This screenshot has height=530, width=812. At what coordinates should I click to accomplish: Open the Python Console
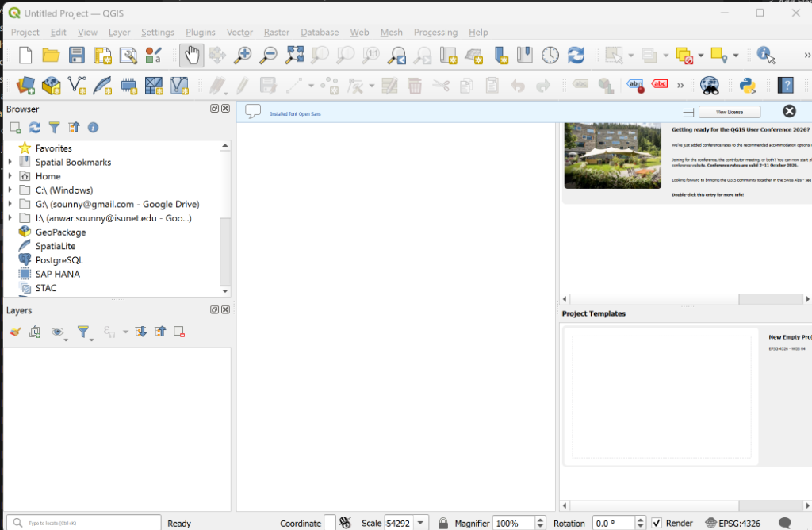coord(747,85)
